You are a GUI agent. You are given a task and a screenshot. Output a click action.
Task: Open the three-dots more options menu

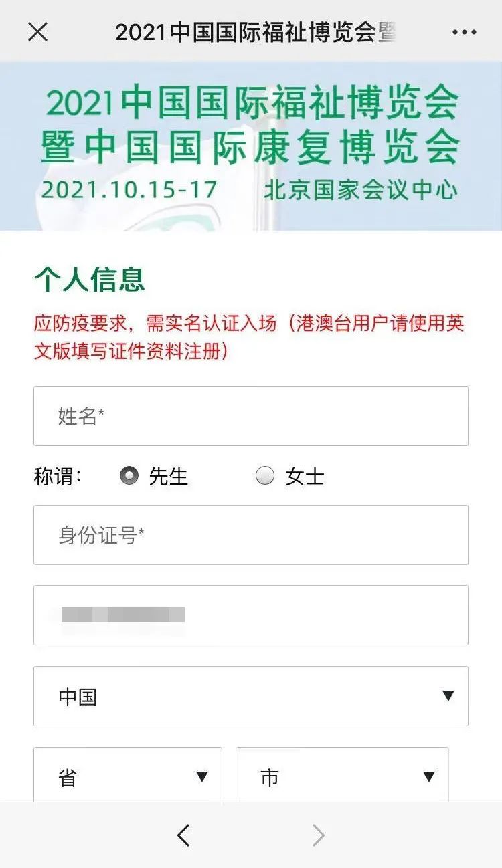tap(464, 32)
